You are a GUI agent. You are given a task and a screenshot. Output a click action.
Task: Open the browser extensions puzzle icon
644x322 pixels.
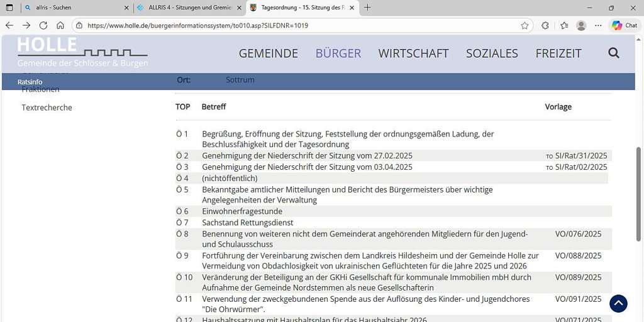545,26
